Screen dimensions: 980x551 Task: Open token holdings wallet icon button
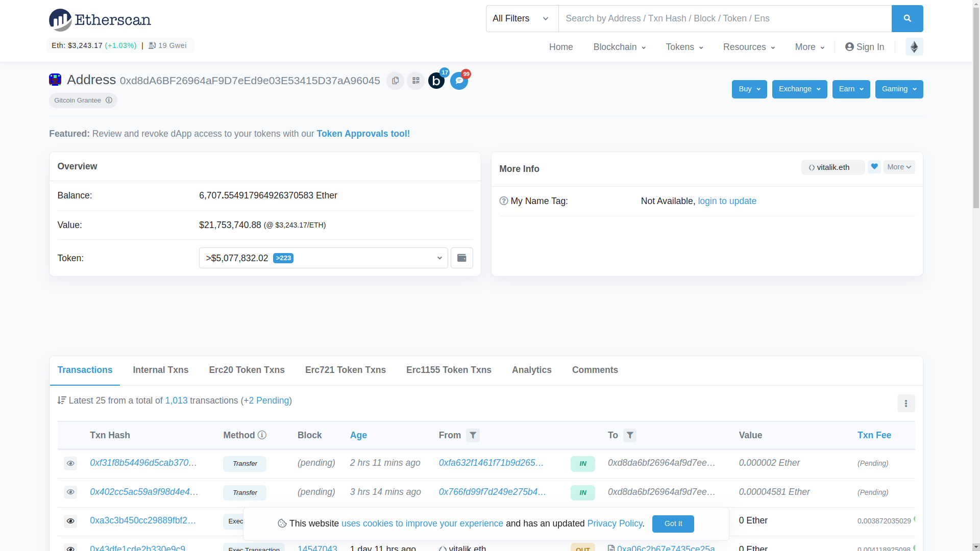tap(461, 258)
